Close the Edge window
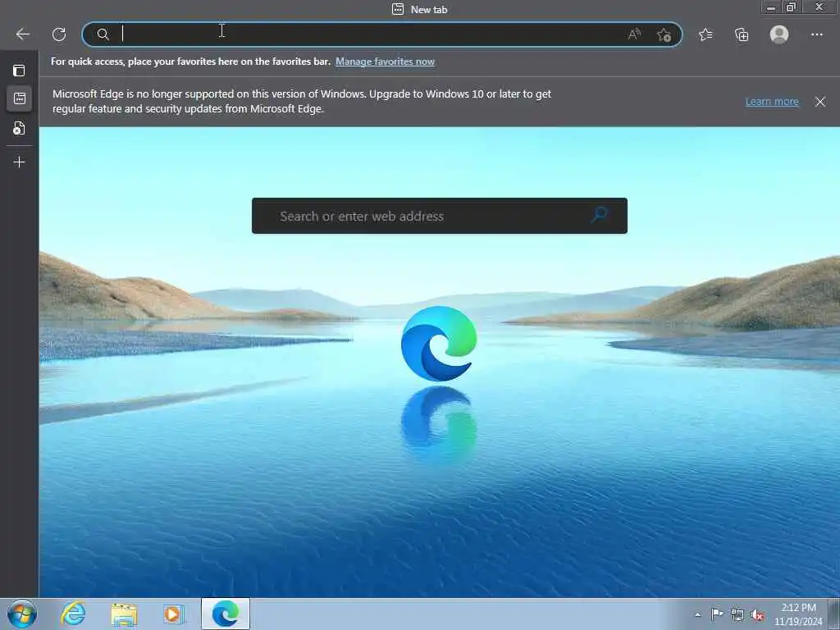Viewport: 840px width, 630px height. click(x=819, y=7)
